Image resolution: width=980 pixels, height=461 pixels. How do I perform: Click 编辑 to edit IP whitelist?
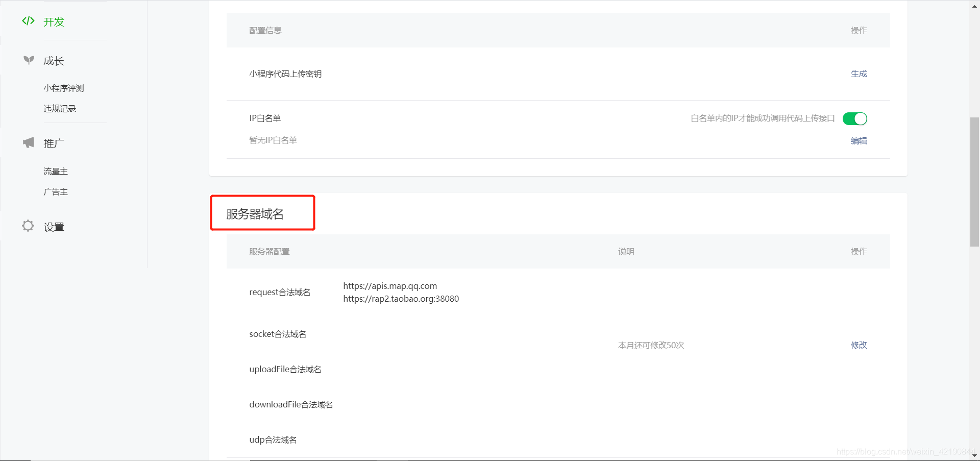click(859, 140)
